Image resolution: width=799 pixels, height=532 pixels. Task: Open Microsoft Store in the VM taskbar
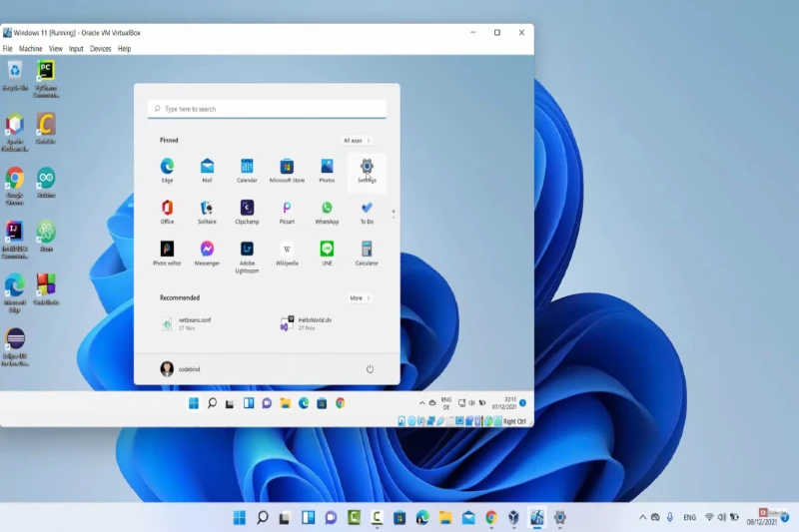[x=322, y=403]
